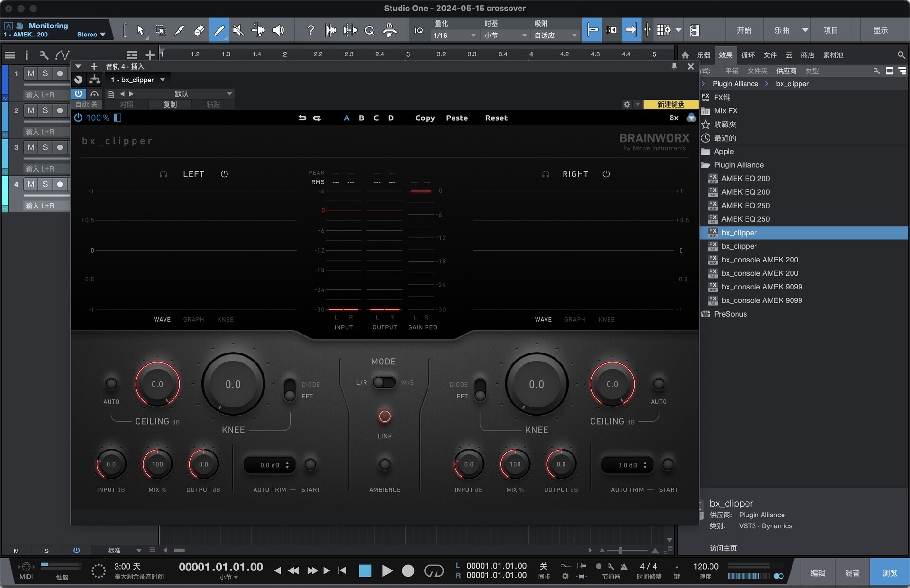Select the Range tool
This screenshot has height=588, width=910.
coord(161,30)
